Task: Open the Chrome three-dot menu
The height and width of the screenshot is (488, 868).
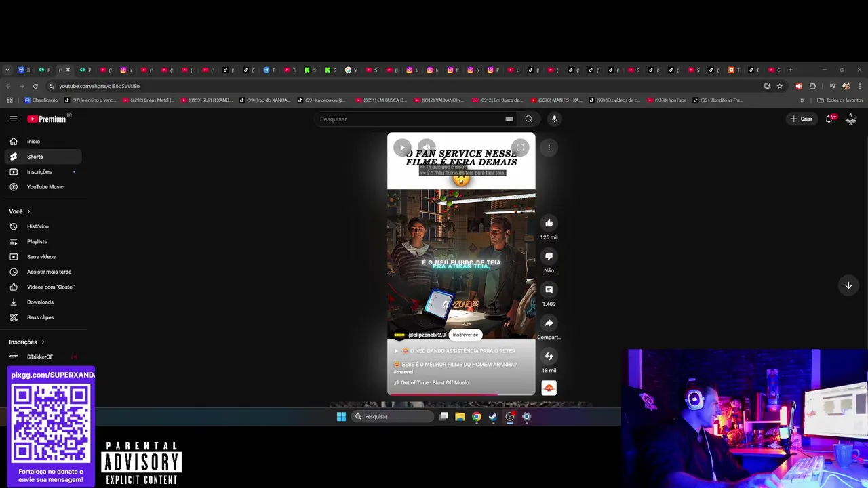Action: pyautogui.click(x=860, y=86)
